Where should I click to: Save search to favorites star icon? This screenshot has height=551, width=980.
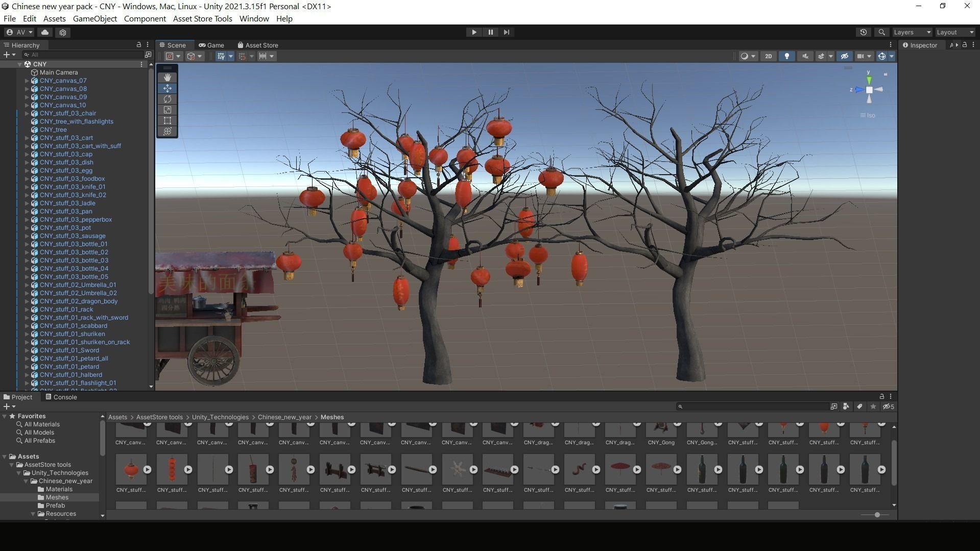coord(873,406)
